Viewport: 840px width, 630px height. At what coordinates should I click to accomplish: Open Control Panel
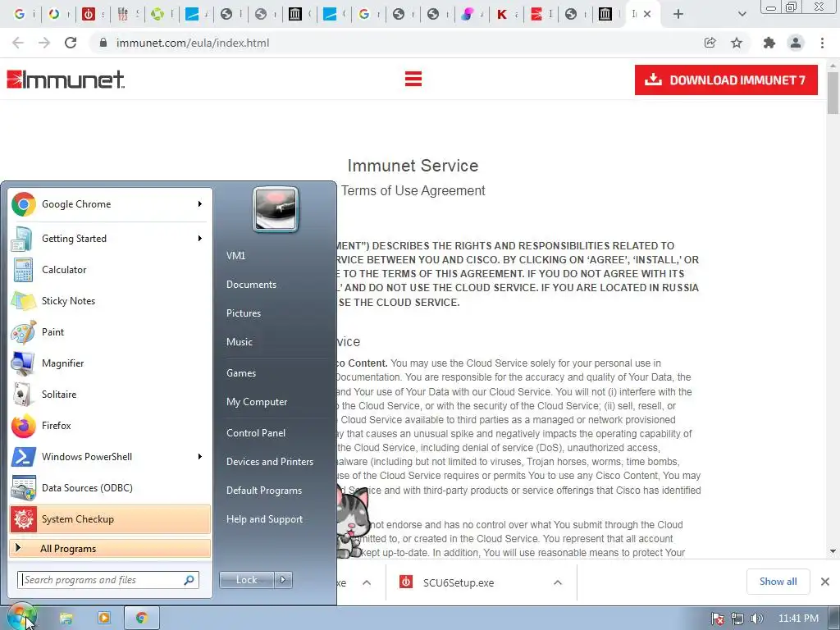256,433
